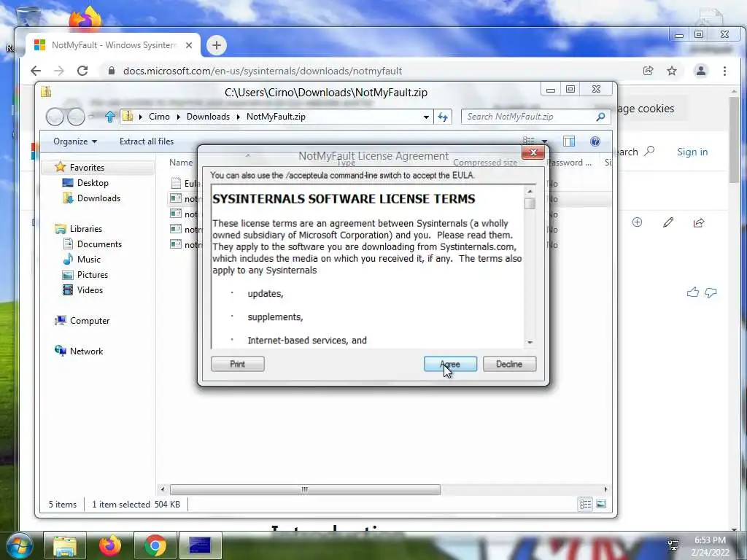Select Cirno in the breadcrumb path
Viewport: 747px width, 560px height.
click(159, 117)
